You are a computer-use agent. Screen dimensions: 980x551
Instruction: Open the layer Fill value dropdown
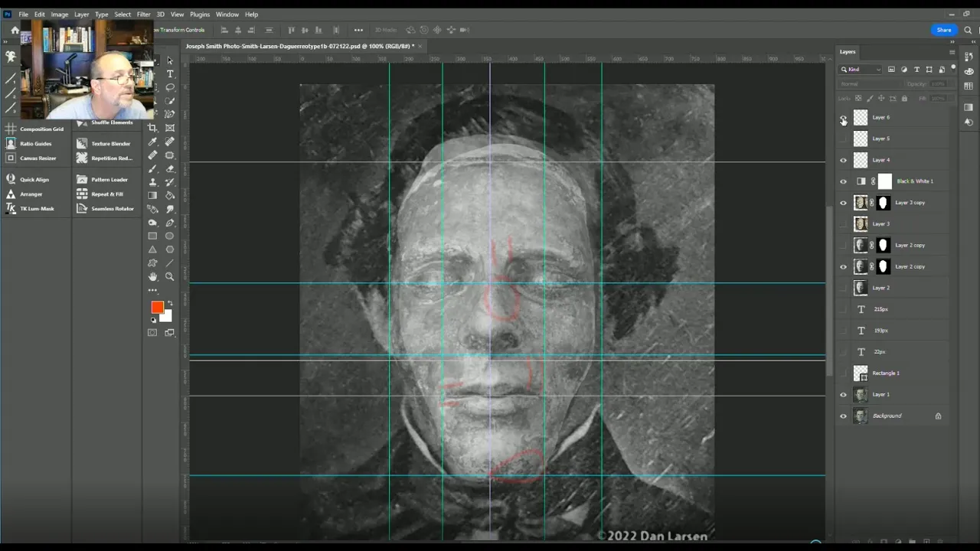pyautogui.click(x=941, y=98)
